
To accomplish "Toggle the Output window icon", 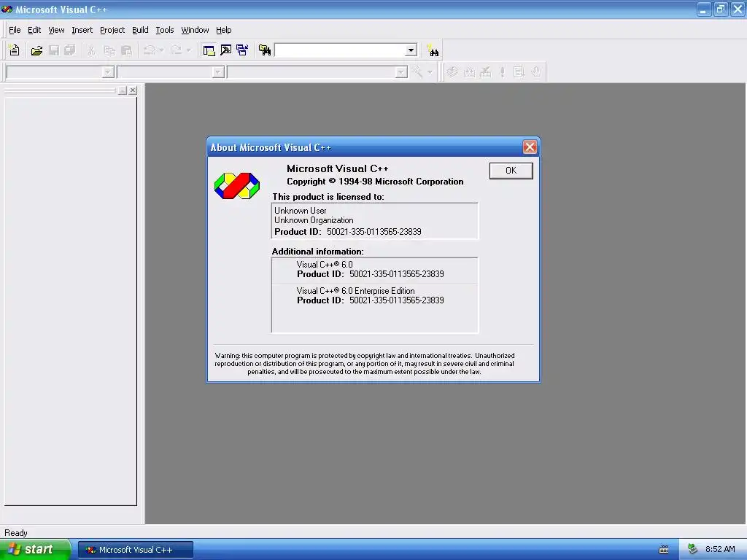I will 226,50.
